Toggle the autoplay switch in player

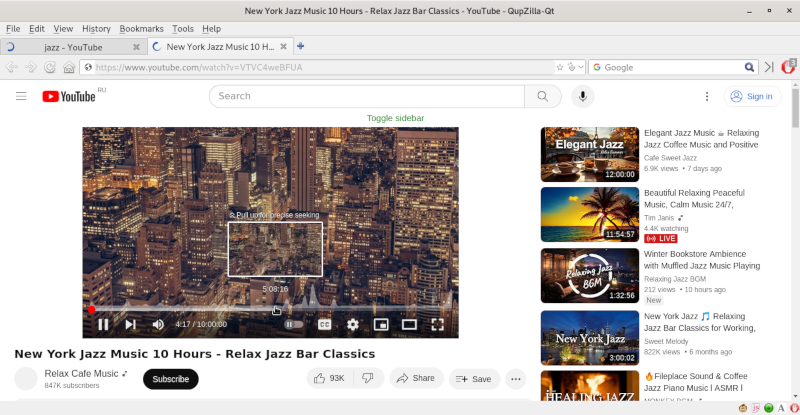pyautogui.click(x=293, y=324)
